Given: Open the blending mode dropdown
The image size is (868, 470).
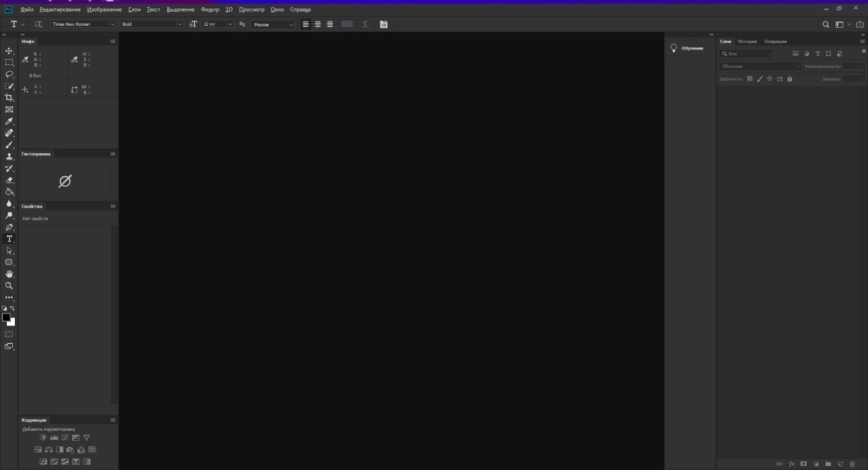Looking at the screenshot, I should pos(760,66).
